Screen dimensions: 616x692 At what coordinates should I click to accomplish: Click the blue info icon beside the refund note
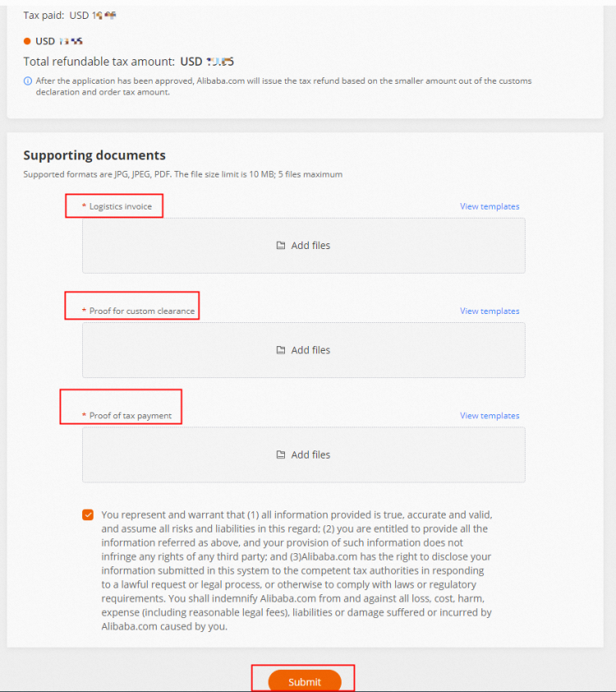pyautogui.click(x=28, y=81)
